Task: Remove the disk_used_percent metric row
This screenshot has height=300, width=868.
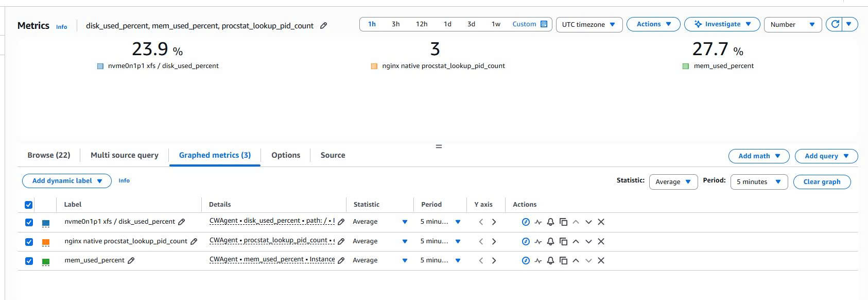Action: coord(601,222)
